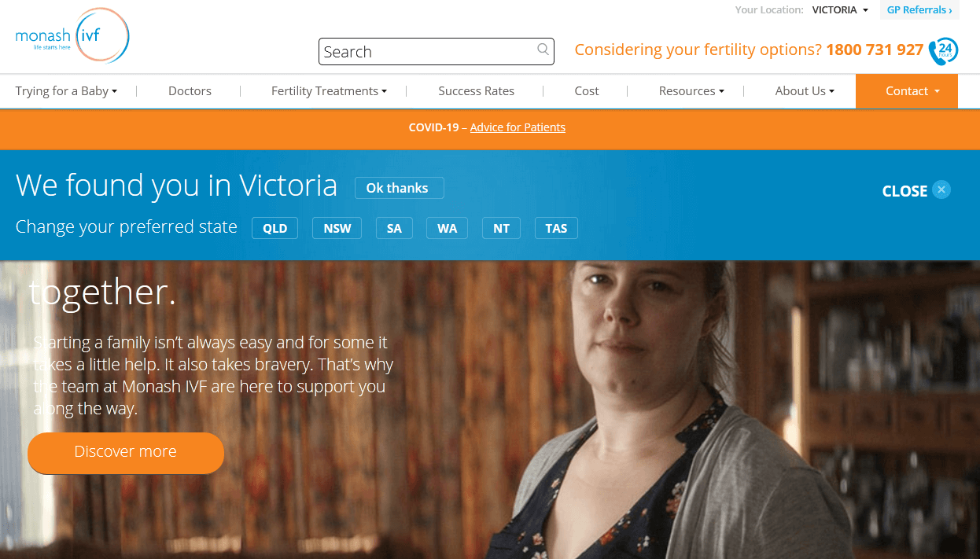Click the Monash IVF logo
Viewport: 980px width, 559px height.
[72, 35]
